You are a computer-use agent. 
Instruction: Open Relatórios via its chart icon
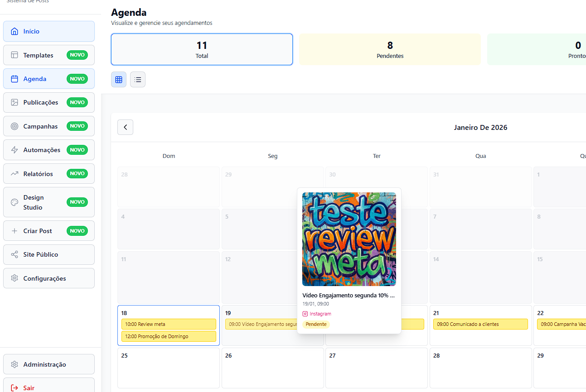click(14, 173)
